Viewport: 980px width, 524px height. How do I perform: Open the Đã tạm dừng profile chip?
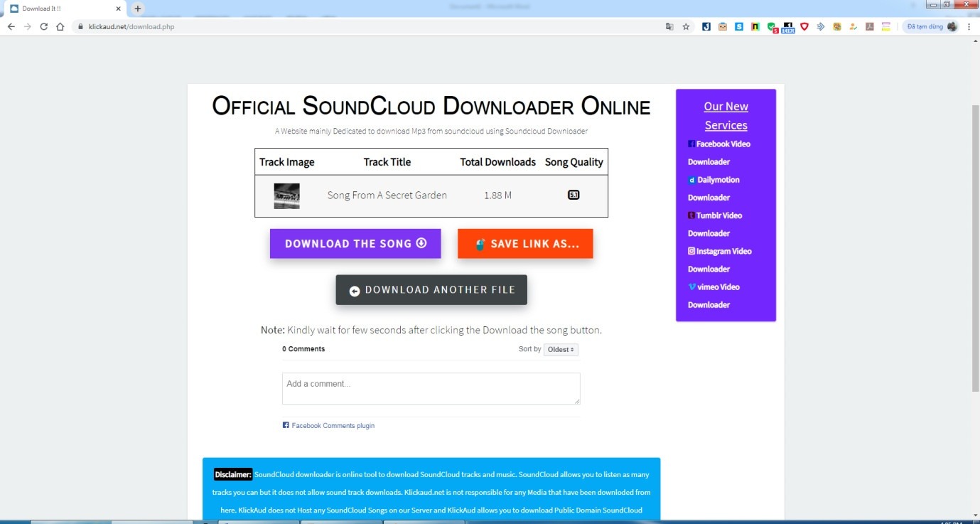click(x=930, y=26)
